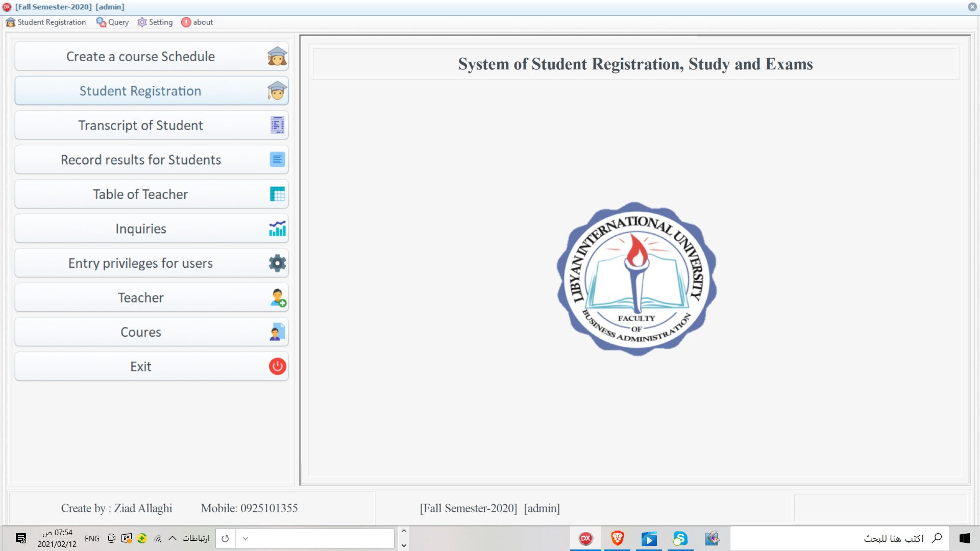Open the Query menu
This screenshot has width=980, height=551.
[x=112, y=22]
